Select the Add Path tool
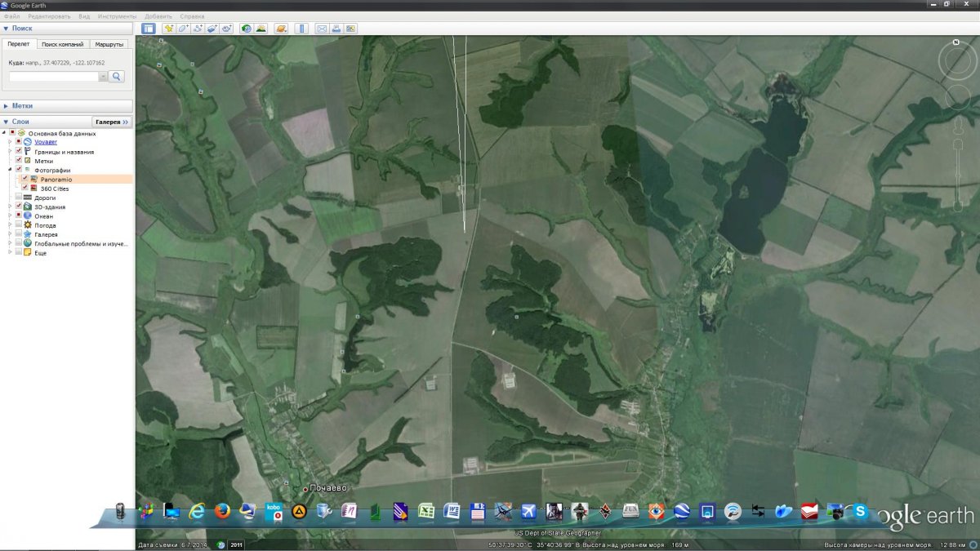The width and height of the screenshot is (980, 551). pos(198,29)
